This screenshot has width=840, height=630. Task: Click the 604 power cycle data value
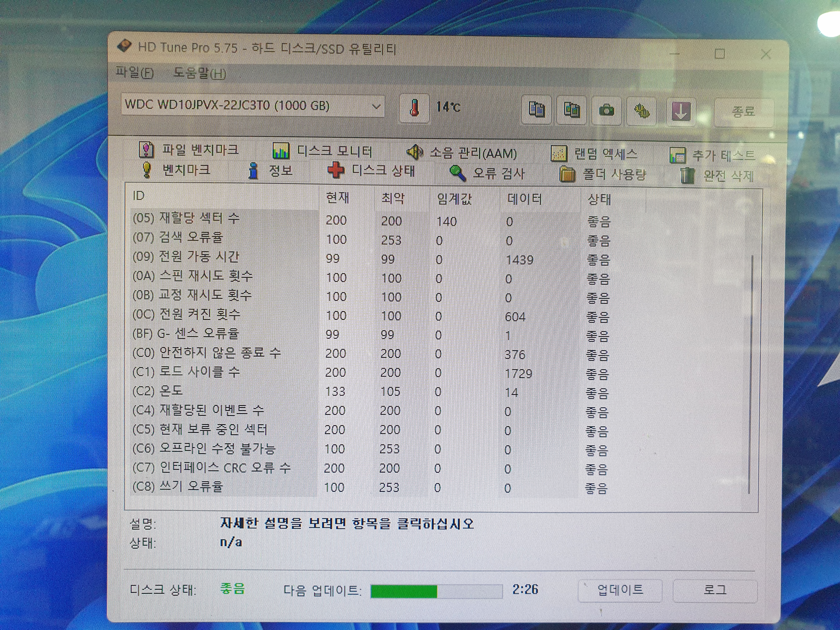[515, 317]
